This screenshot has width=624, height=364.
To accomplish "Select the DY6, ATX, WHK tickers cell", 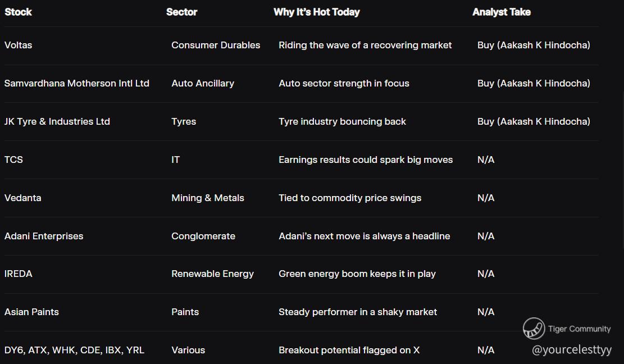I will click(x=74, y=350).
